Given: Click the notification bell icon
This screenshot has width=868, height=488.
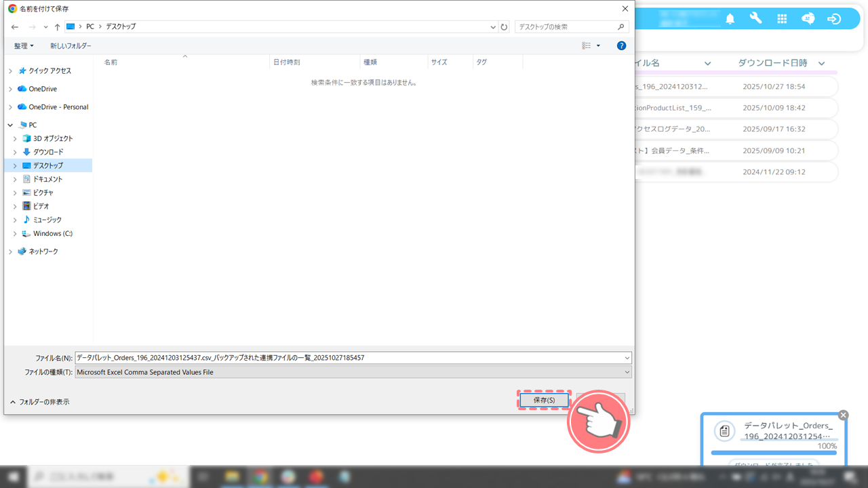Looking at the screenshot, I should (730, 19).
